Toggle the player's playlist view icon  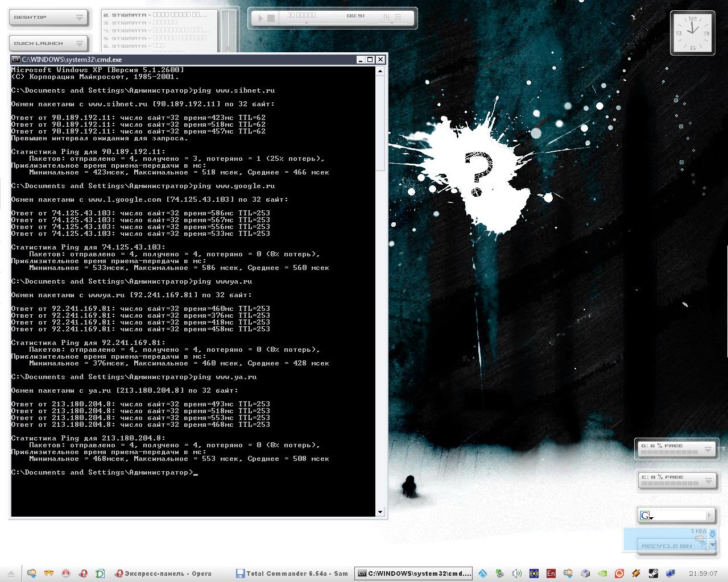(398, 18)
